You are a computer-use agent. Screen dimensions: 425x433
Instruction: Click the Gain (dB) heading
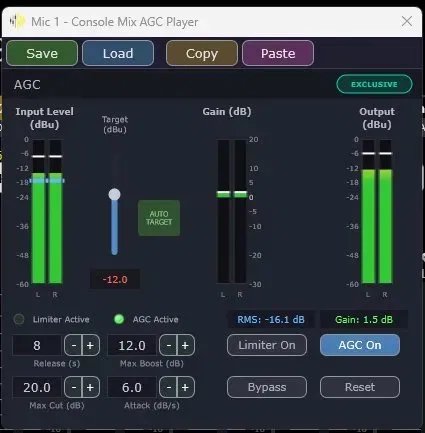tap(227, 112)
